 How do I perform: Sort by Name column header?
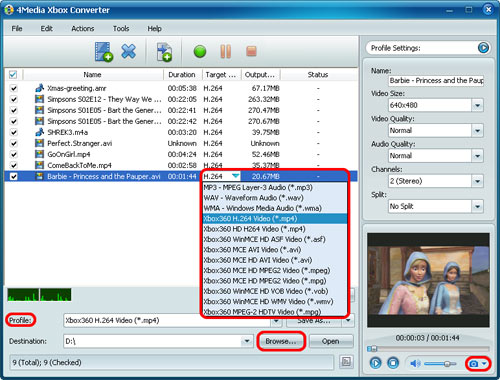(93, 75)
